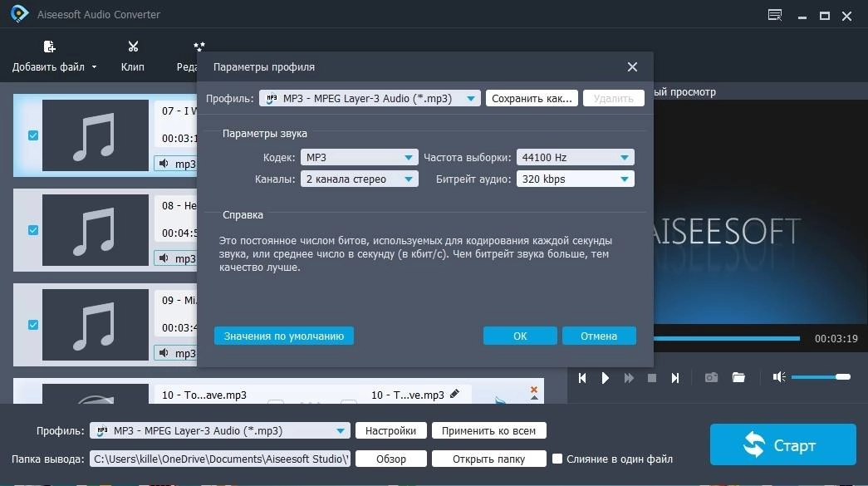Click Отмена to cancel dialog

[x=599, y=336]
